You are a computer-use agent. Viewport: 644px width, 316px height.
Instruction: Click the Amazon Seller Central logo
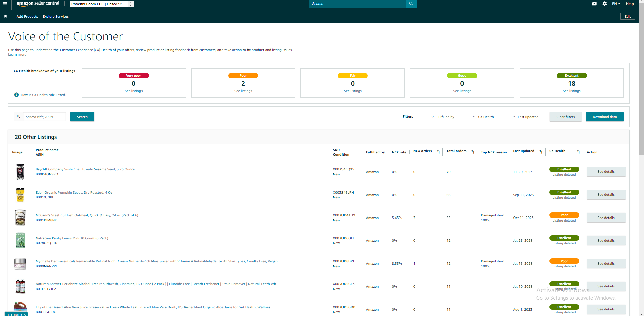pyautogui.click(x=38, y=4)
